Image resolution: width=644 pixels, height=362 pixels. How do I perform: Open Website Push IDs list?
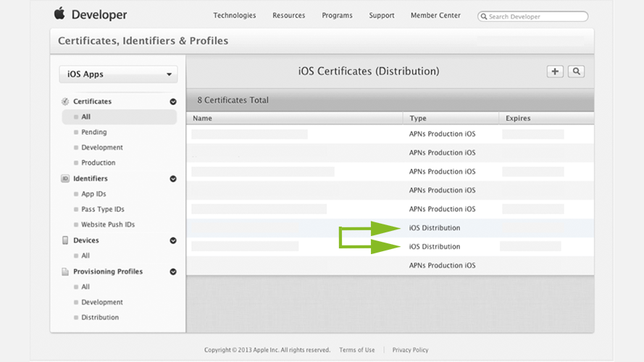108,224
